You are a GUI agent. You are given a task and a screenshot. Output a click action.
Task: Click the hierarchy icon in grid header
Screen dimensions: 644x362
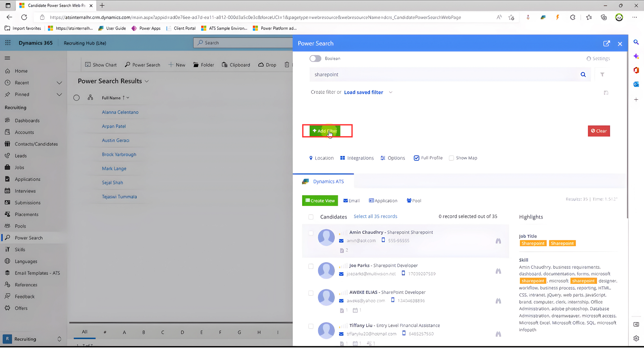pos(90,98)
